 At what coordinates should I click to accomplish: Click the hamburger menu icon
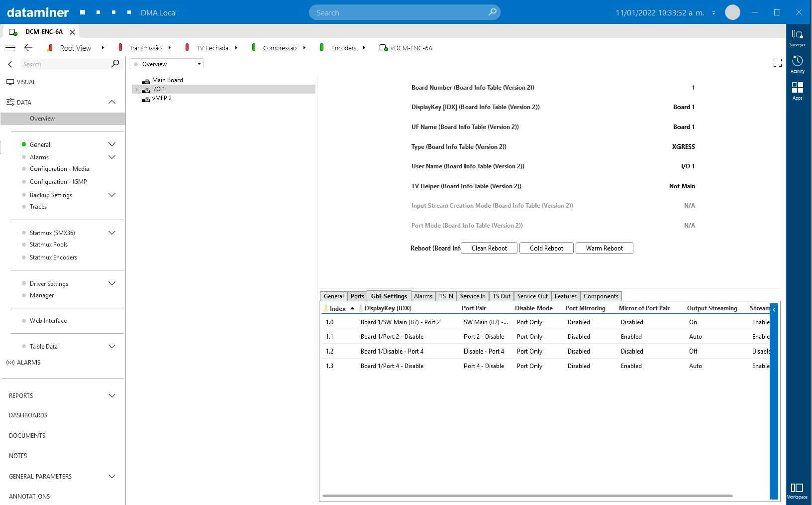pos(10,48)
